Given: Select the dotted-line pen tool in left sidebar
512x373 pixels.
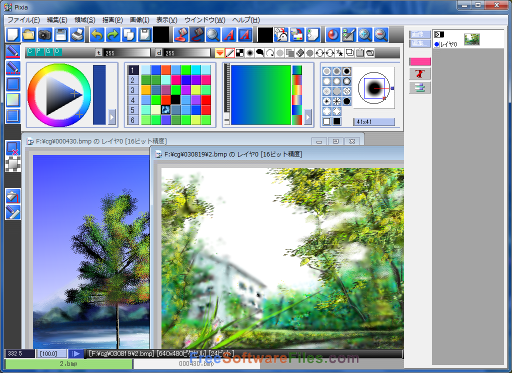Looking at the screenshot, I should tap(13, 68).
